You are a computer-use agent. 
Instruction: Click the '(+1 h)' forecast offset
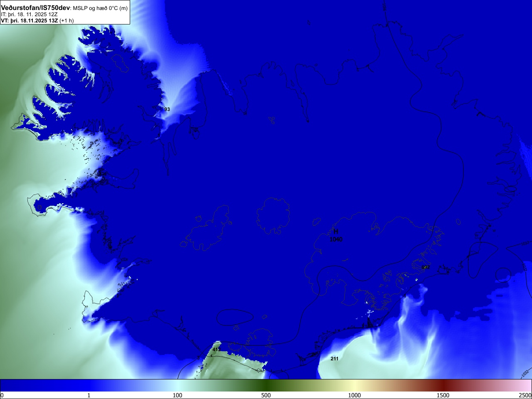(x=66, y=20)
